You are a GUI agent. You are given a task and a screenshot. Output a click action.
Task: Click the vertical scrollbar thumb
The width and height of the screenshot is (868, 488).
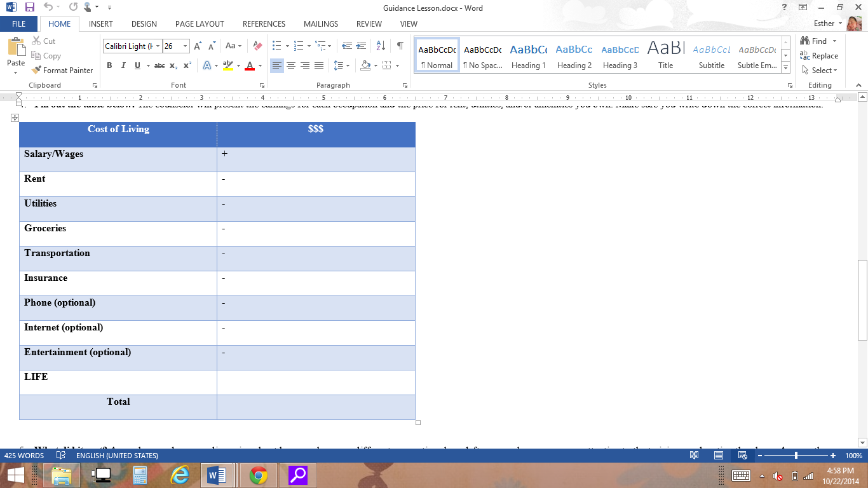pyautogui.click(x=862, y=299)
